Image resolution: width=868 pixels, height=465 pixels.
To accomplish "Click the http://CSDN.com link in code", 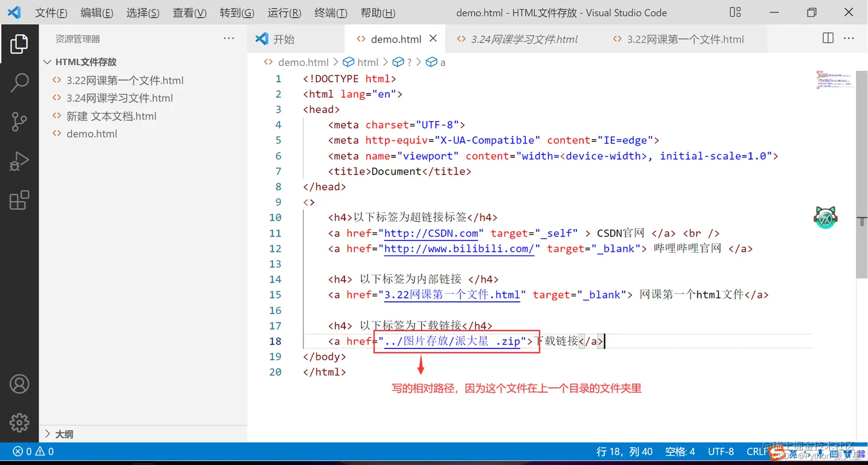I will [x=431, y=233].
